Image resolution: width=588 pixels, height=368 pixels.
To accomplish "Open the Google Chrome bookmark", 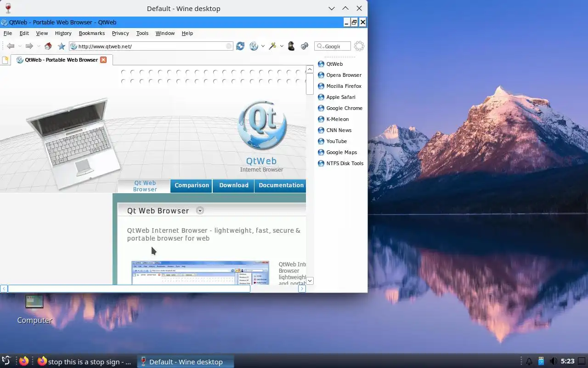I will point(340,108).
